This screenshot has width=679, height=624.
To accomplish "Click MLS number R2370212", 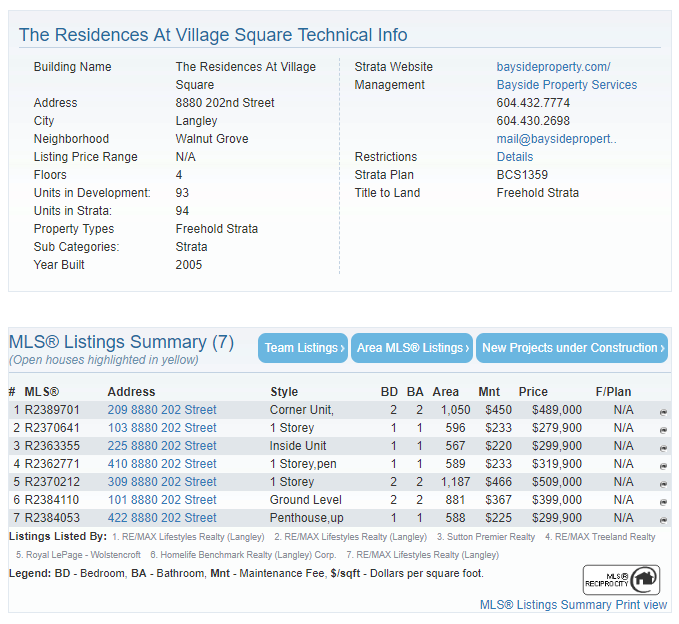I will [52, 482].
